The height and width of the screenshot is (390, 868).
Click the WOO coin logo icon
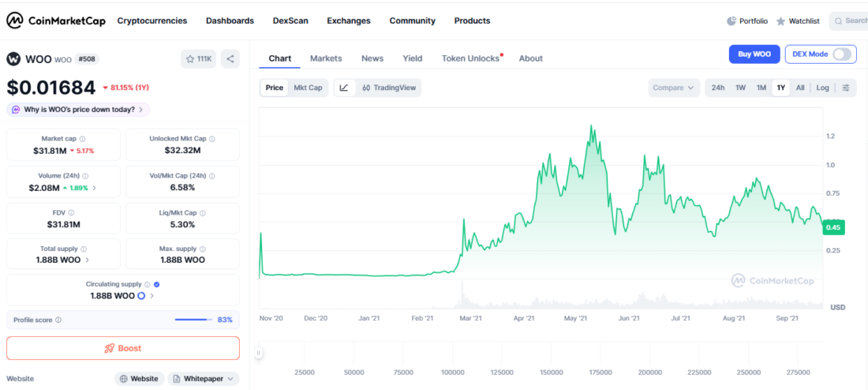[13, 58]
